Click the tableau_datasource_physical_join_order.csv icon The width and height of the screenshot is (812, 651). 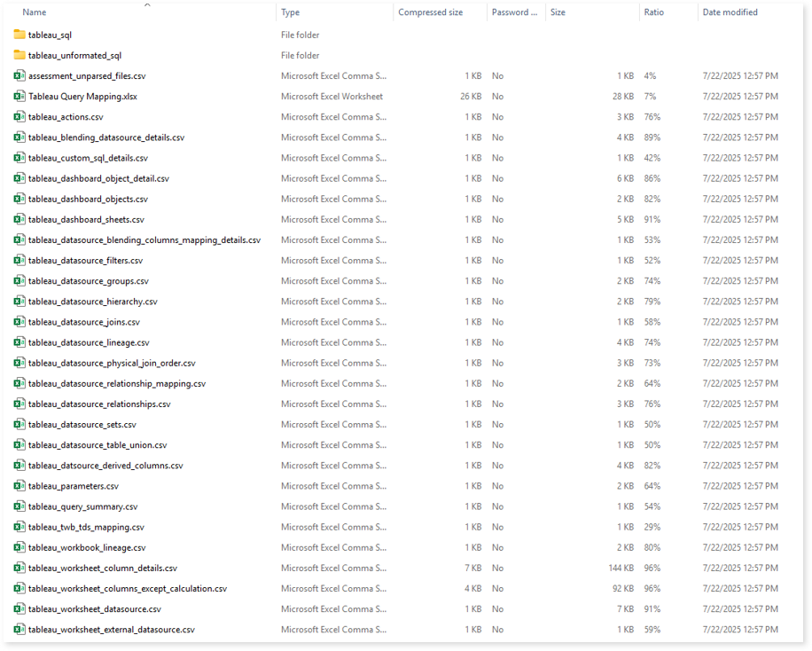pos(20,363)
